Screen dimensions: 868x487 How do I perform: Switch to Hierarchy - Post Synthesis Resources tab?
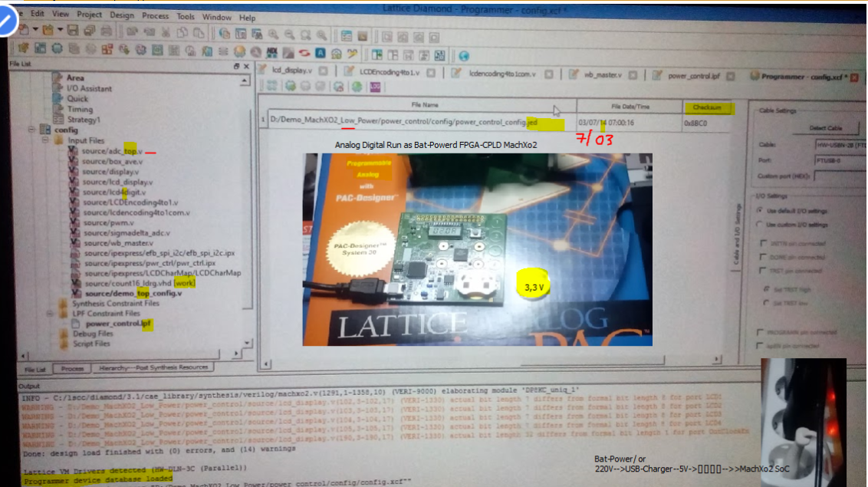[153, 367]
